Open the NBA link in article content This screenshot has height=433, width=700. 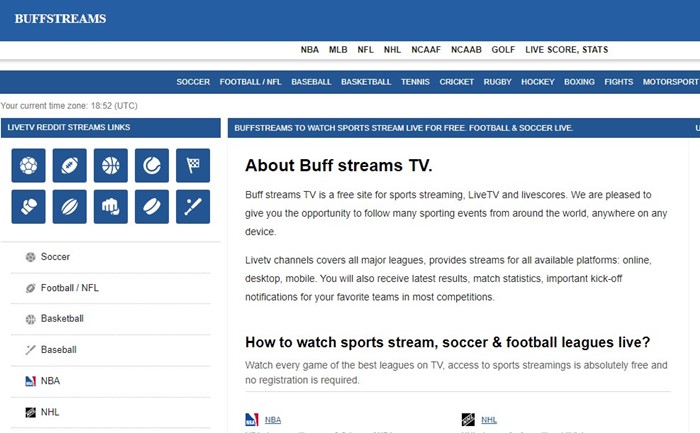click(272, 420)
